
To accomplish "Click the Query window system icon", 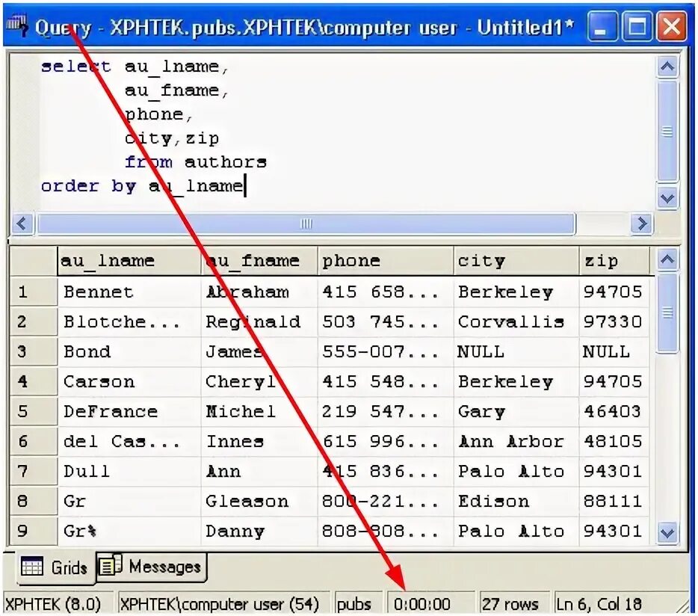I will (x=17, y=25).
